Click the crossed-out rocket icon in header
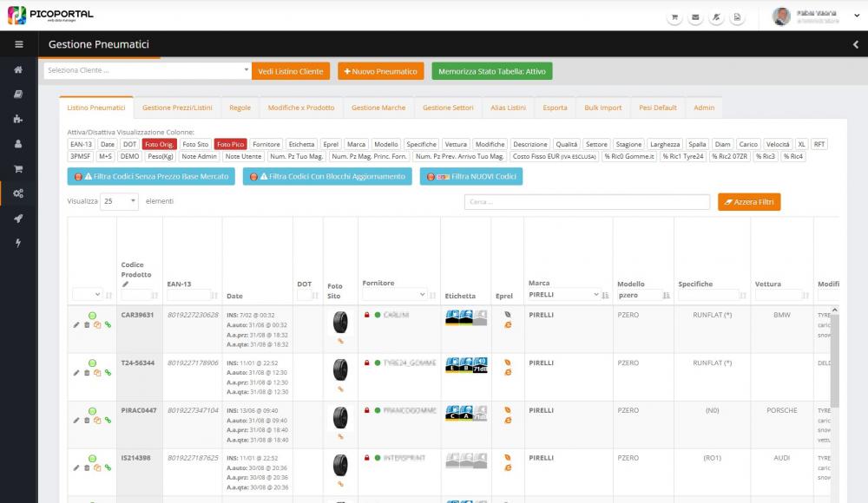The height and width of the screenshot is (503, 868). tap(716, 17)
